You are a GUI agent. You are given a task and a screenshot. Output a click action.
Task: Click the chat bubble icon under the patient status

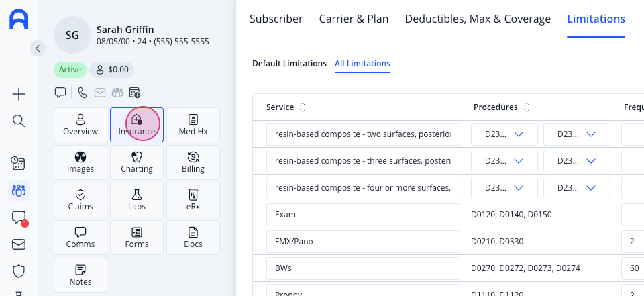(x=60, y=93)
